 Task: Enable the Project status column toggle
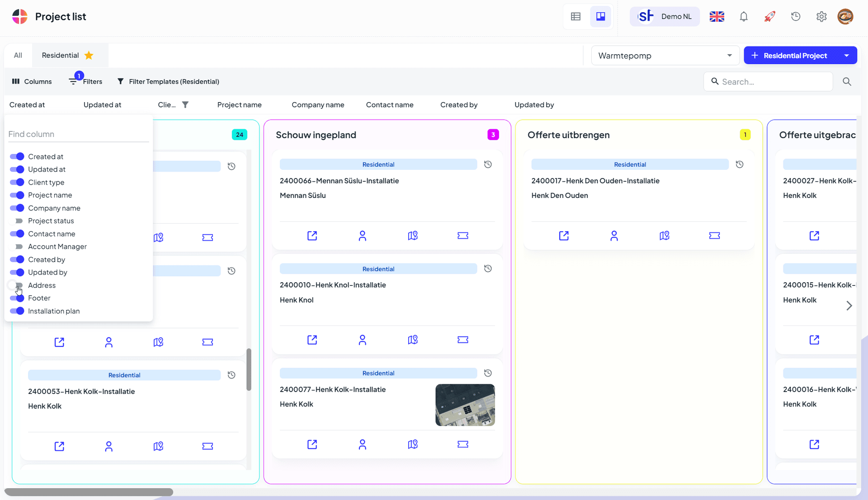(x=17, y=221)
